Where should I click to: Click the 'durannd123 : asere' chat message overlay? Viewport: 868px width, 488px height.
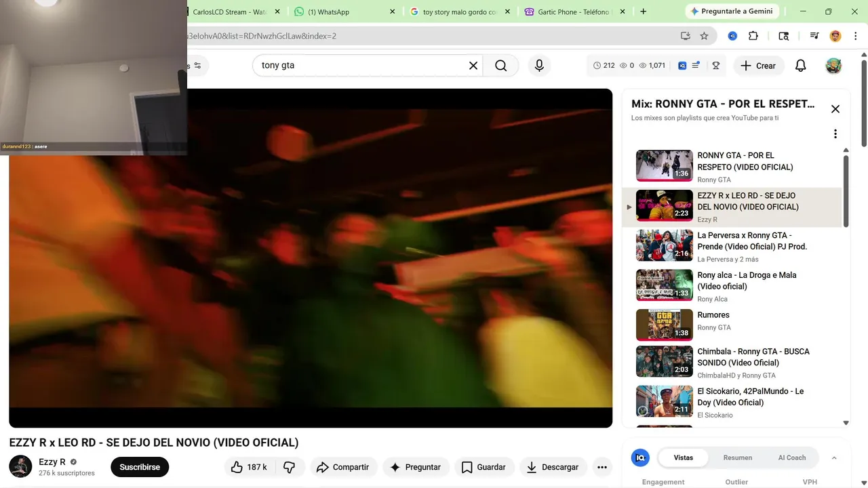(x=24, y=146)
